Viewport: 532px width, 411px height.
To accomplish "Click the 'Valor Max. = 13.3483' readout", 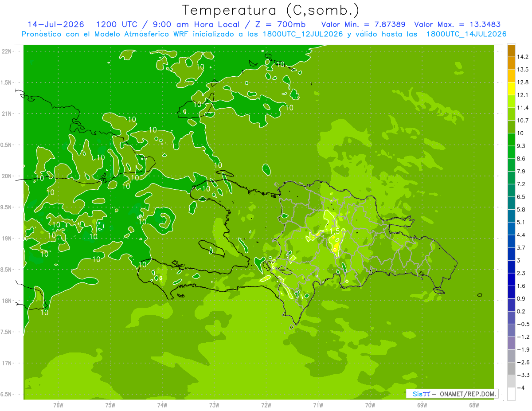I will pyautogui.click(x=458, y=24).
